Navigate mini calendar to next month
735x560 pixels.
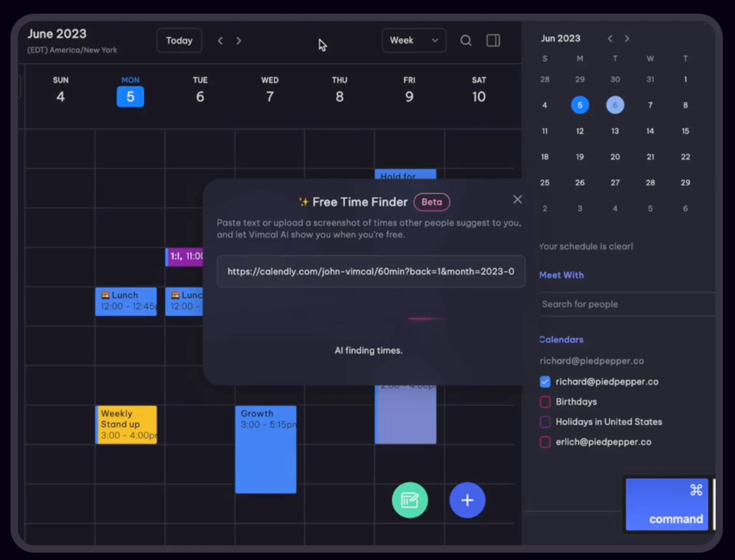point(627,38)
